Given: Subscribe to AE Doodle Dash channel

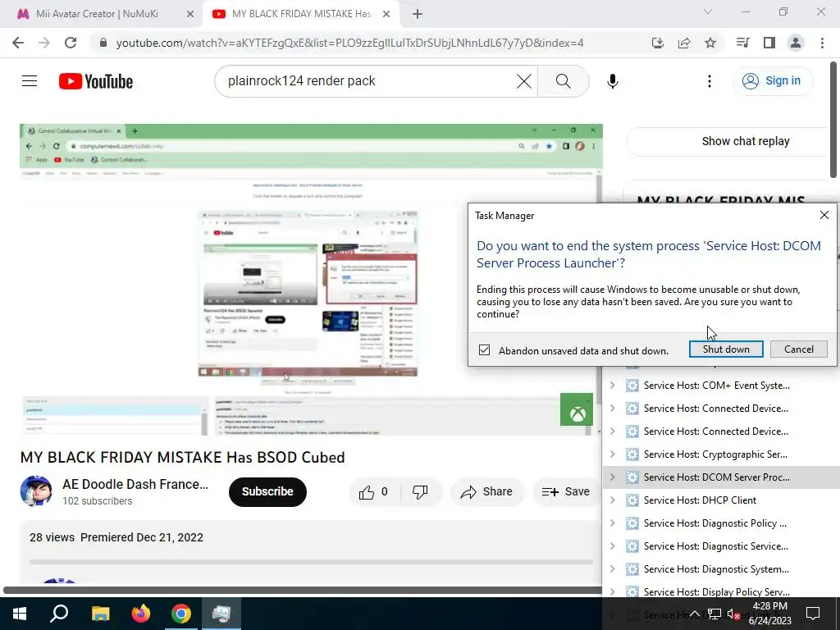Looking at the screenshot, I should pyautogui.click(x=267, y=492).
